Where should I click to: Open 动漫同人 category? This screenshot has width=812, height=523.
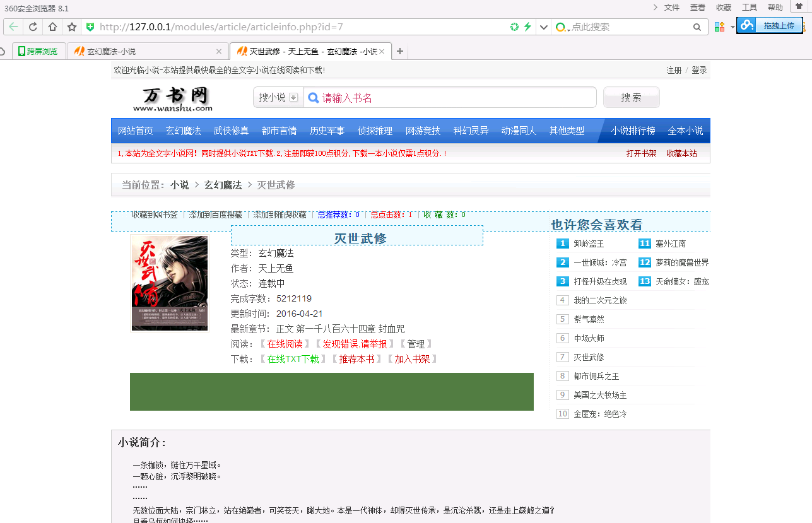[x=519, y=131]
